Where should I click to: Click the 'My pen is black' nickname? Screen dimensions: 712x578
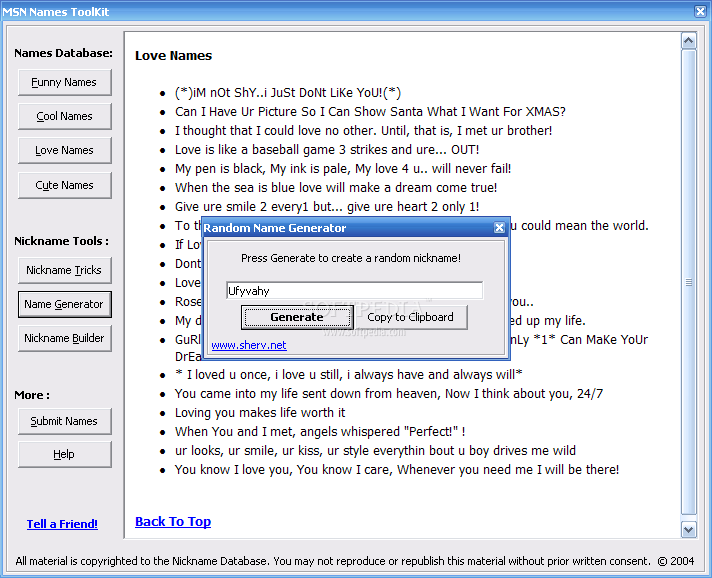pyautogui.click(x=343, y=169)
